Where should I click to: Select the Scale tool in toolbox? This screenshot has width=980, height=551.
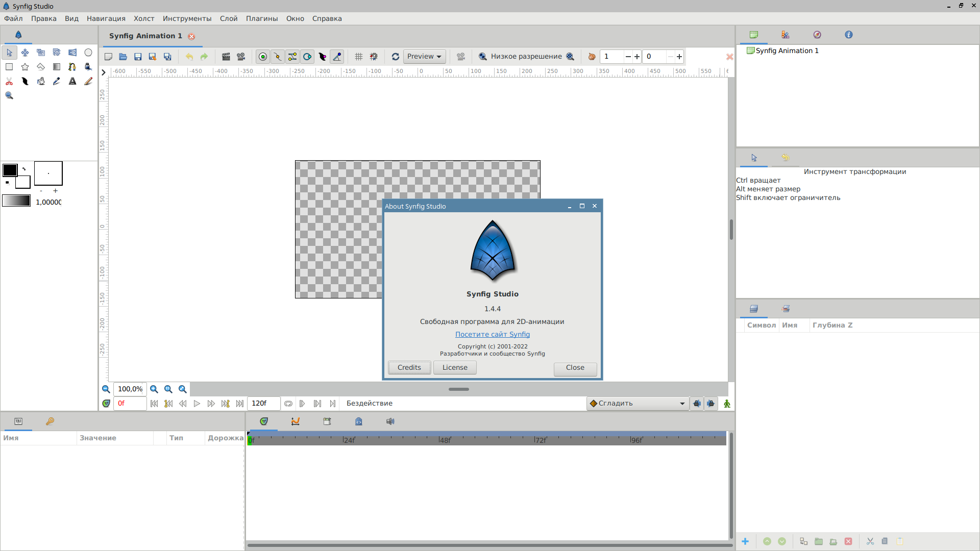click(41, 53)
